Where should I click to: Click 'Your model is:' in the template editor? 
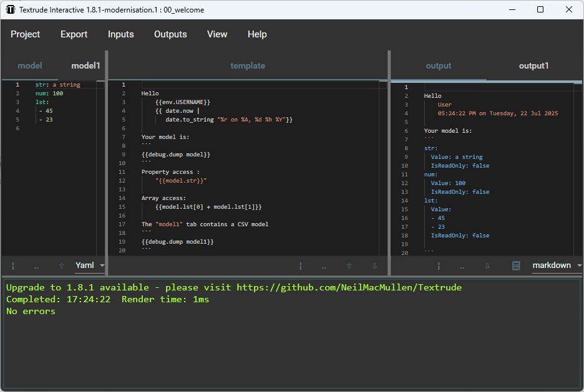pyautogui.click(x=165, y=137)
